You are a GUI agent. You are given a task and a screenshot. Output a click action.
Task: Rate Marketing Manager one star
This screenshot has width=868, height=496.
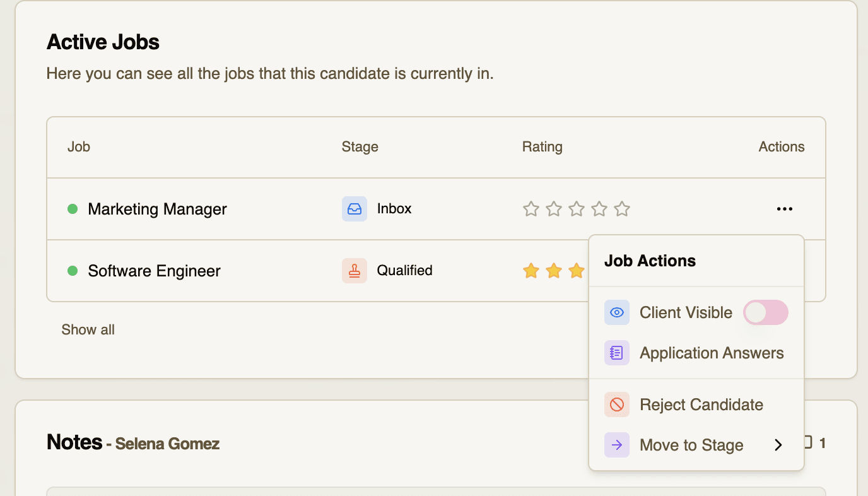click(531, 209)
